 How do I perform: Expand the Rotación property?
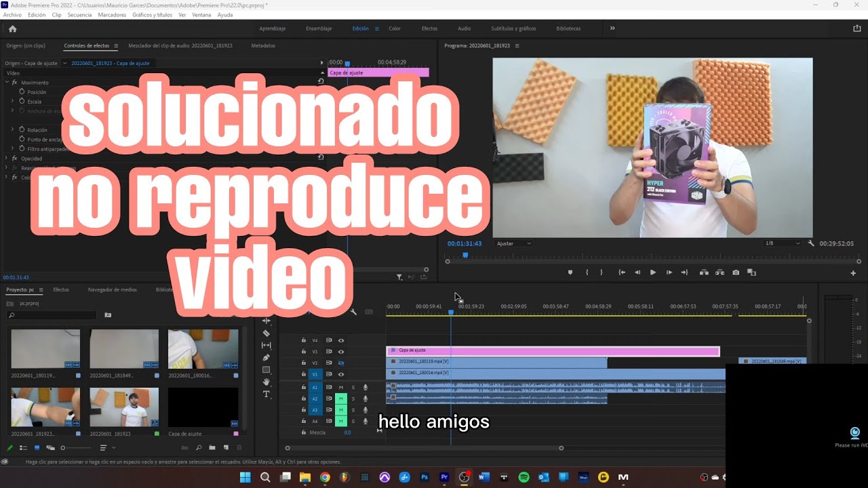click(x=12, y=129)
